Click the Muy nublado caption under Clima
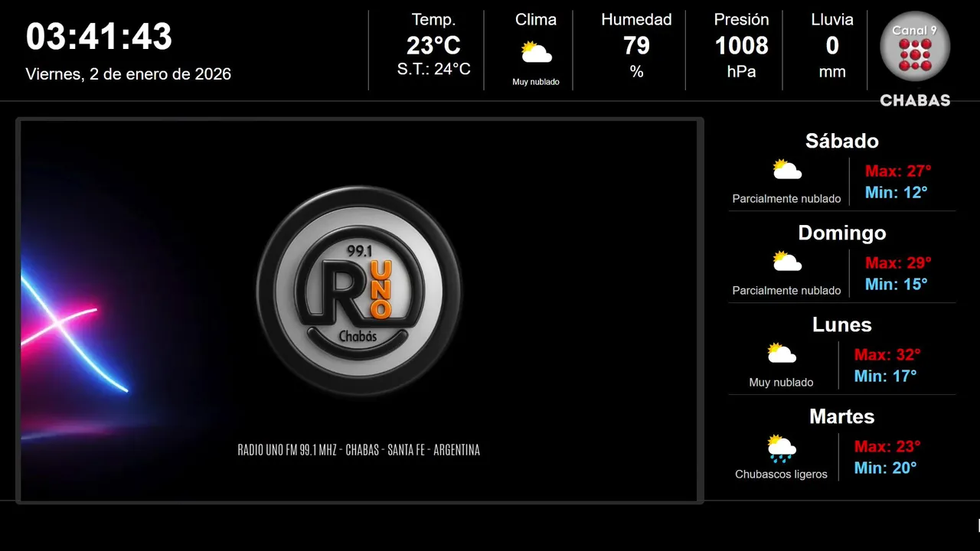 (x=536, y=82)
